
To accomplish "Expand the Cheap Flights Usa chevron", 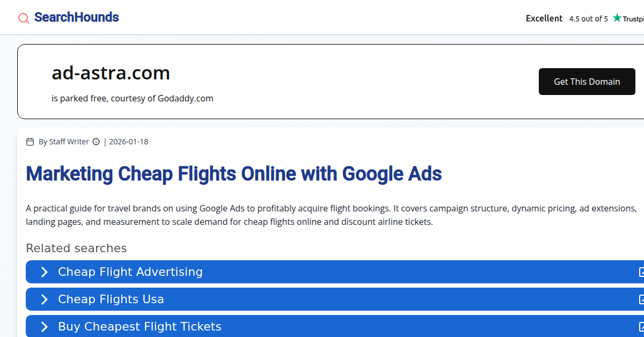I will pyautogui.click(x=45, y=299).
